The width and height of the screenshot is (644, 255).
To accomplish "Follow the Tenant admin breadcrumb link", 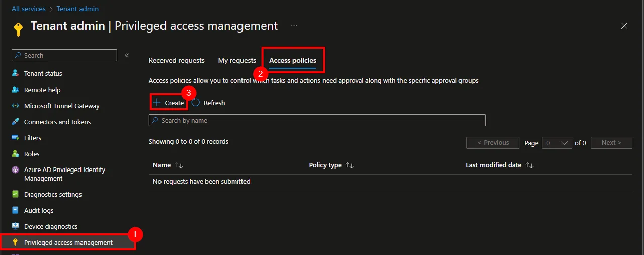I will (x=77, y=9).
